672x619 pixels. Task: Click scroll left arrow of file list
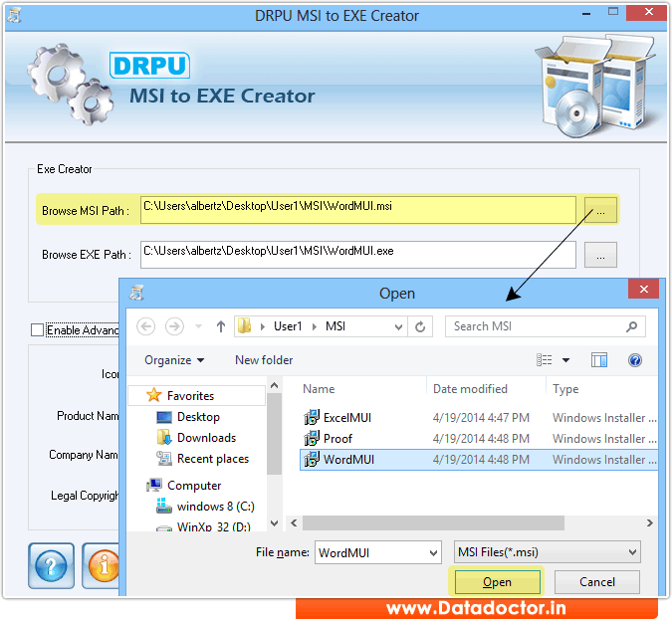pos(294,522)
